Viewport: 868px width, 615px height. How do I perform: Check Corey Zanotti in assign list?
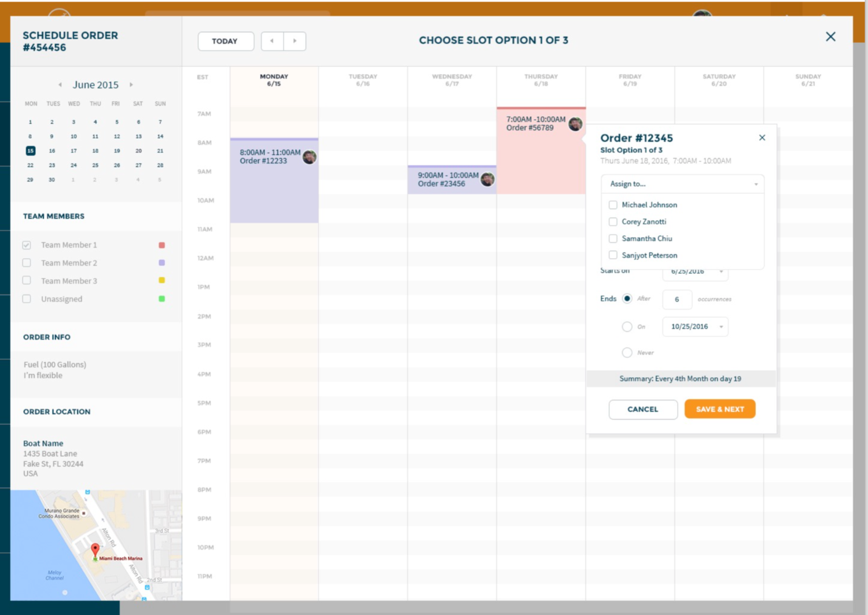613,222
